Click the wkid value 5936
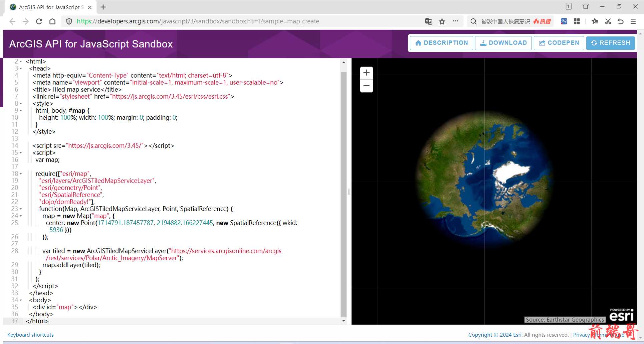644x344 pixels. click(x=56, y=230)
